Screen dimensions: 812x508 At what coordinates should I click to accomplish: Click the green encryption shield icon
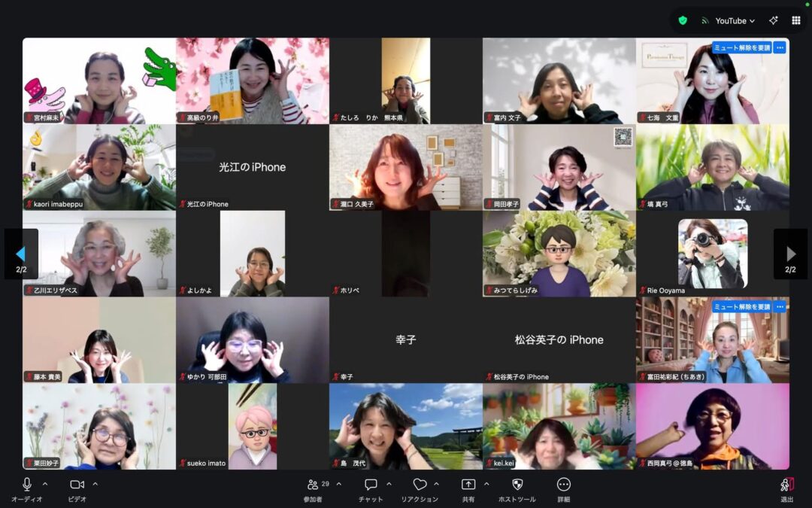683,20
